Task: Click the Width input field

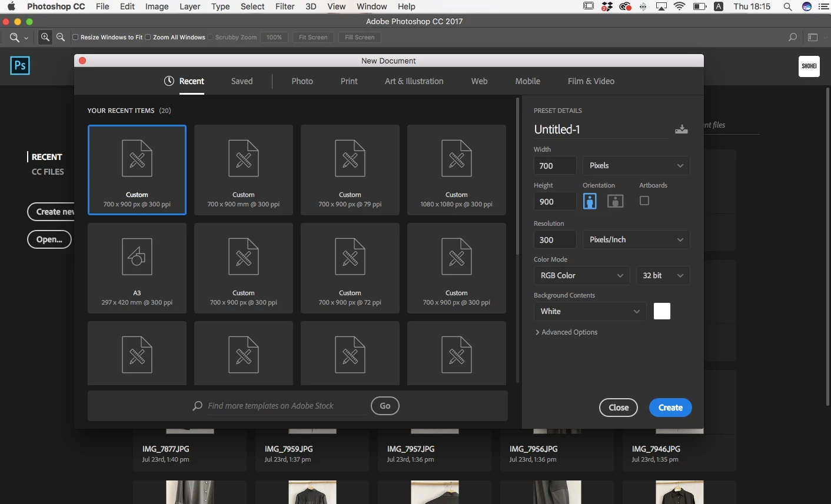Action: 555,166
